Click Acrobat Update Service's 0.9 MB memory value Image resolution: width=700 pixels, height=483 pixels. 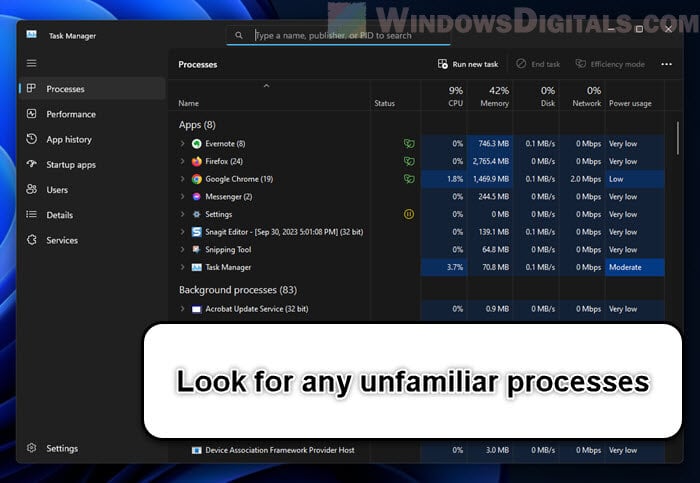tap(497, 309)
